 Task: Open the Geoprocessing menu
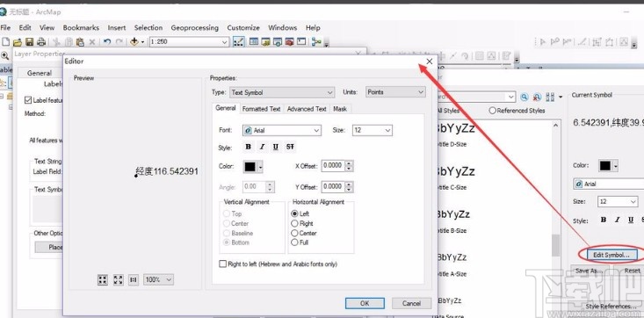point(195,27)
